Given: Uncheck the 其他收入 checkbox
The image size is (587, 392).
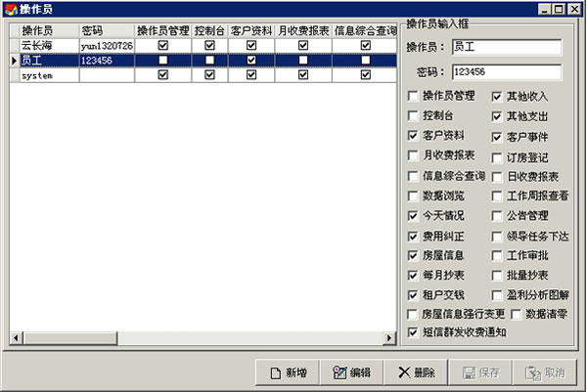Looking at the screenshot, I should (497, 97).
